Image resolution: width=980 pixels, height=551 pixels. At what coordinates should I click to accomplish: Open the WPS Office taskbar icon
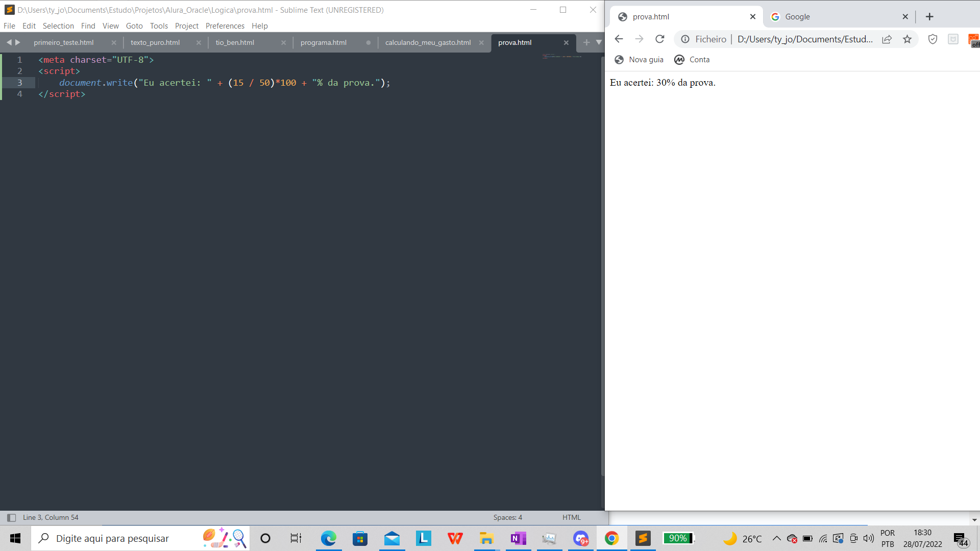[x=455, y=538]
